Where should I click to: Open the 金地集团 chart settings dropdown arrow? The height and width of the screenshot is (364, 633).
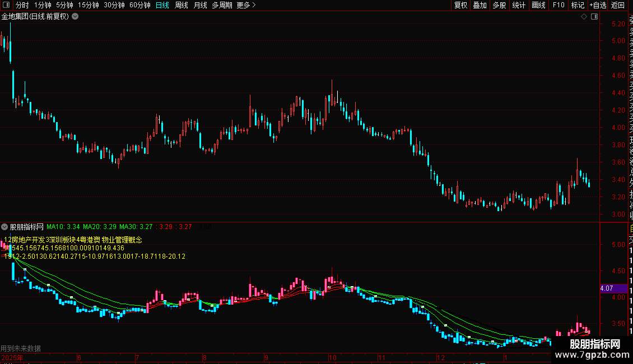(x=75, y=17)
